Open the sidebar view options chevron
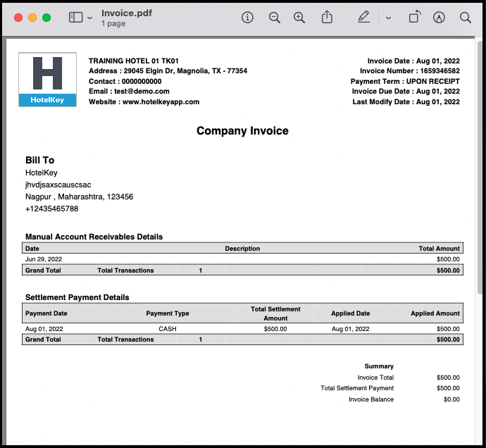 (x=90, y=18)
